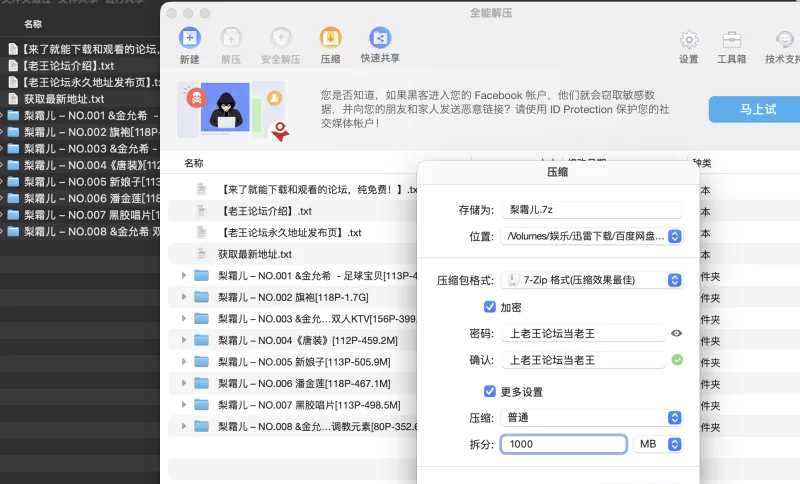
Task: Expand the NO.004《唐装》folder row
Action: coord(184,340)
